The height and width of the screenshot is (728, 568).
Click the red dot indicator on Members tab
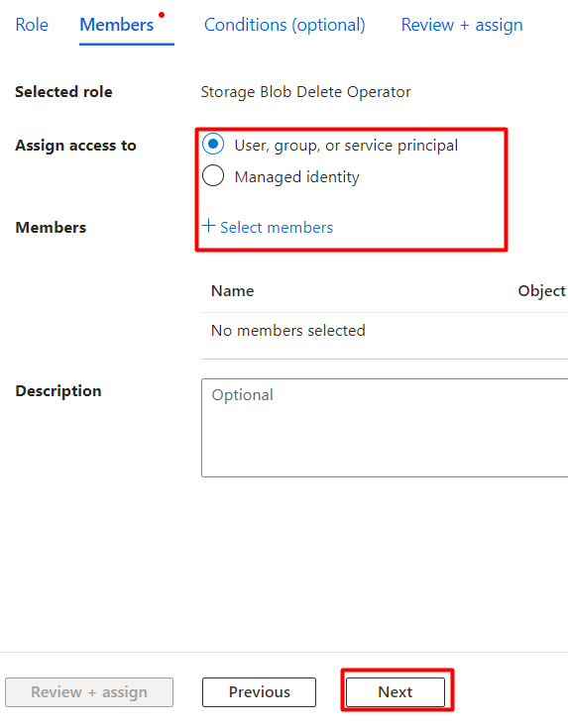tap(162, 15)
